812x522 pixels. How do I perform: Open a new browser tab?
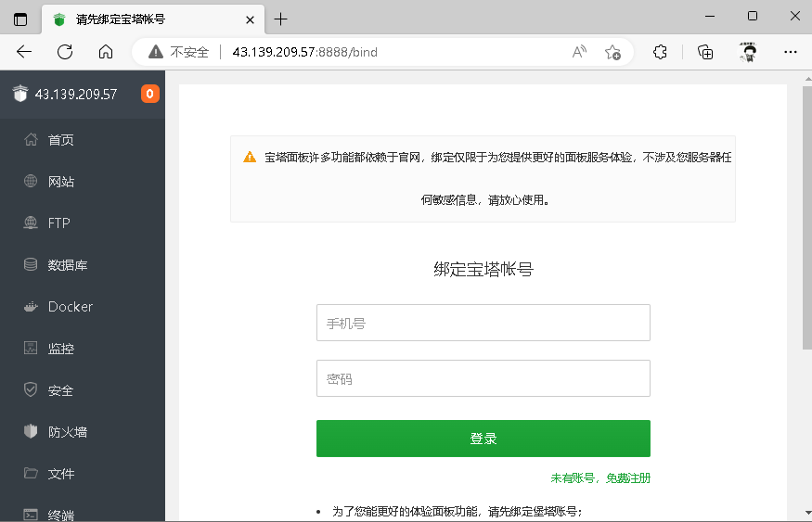(280, 19)
